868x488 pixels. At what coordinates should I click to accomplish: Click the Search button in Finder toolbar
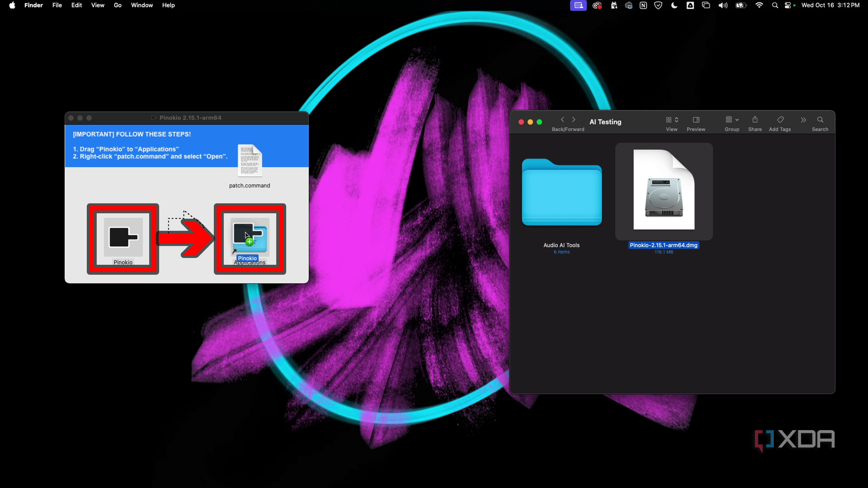[820, 119]
